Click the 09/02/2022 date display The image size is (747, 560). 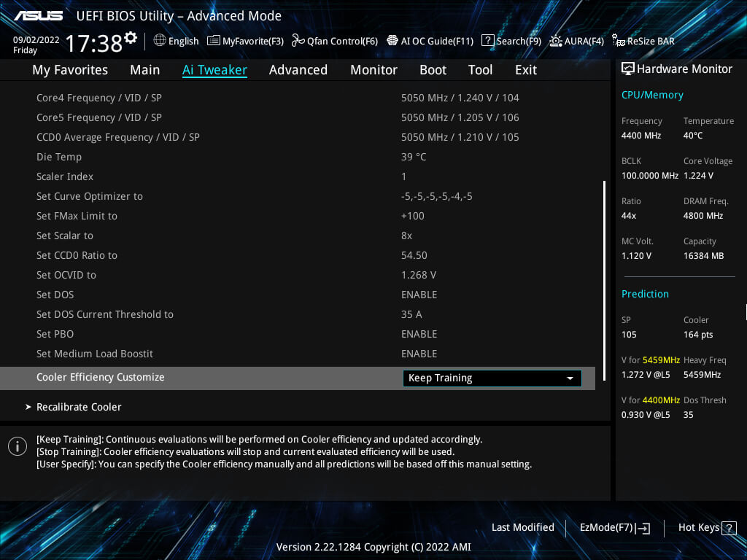[36, 40]
